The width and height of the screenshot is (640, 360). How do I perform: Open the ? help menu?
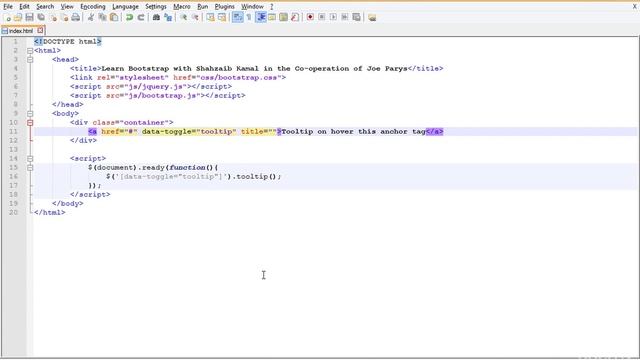coord(272,7)
